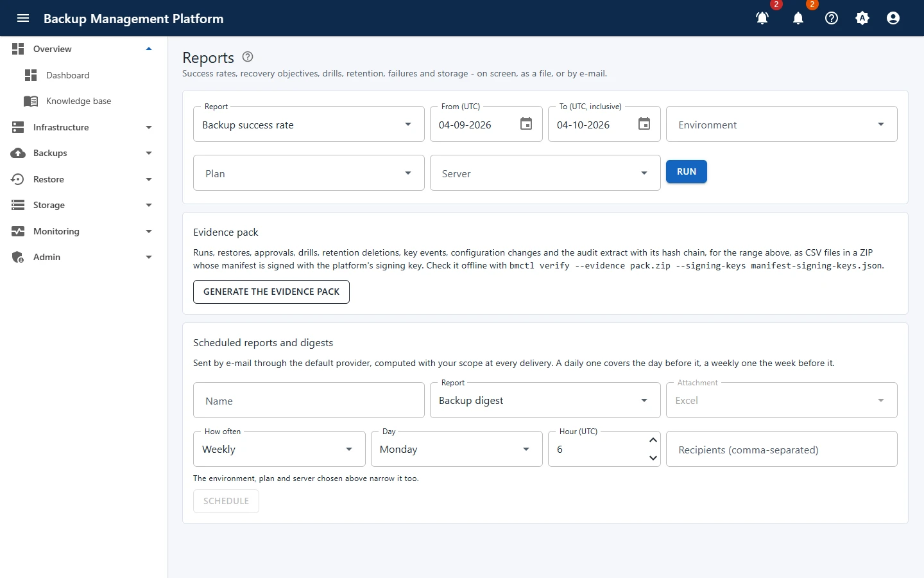
Task: Select Storage in the sidebar
Action: tap(83, 205)
